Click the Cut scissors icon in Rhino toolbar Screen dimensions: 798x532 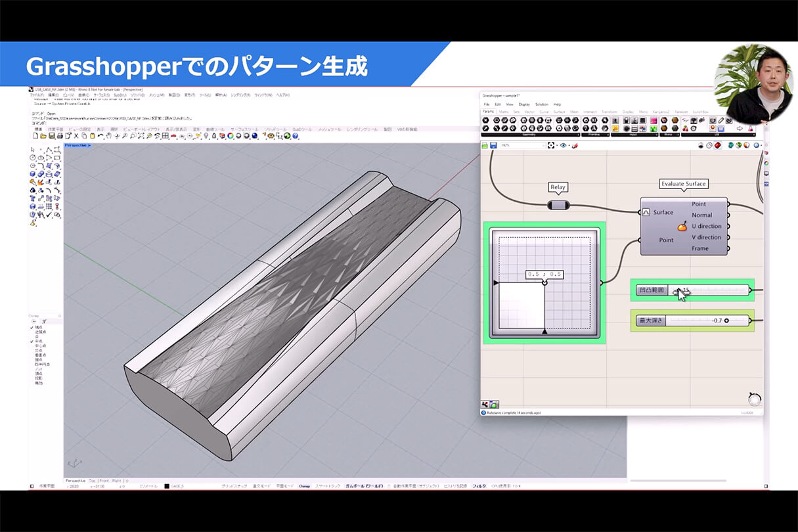76,135
